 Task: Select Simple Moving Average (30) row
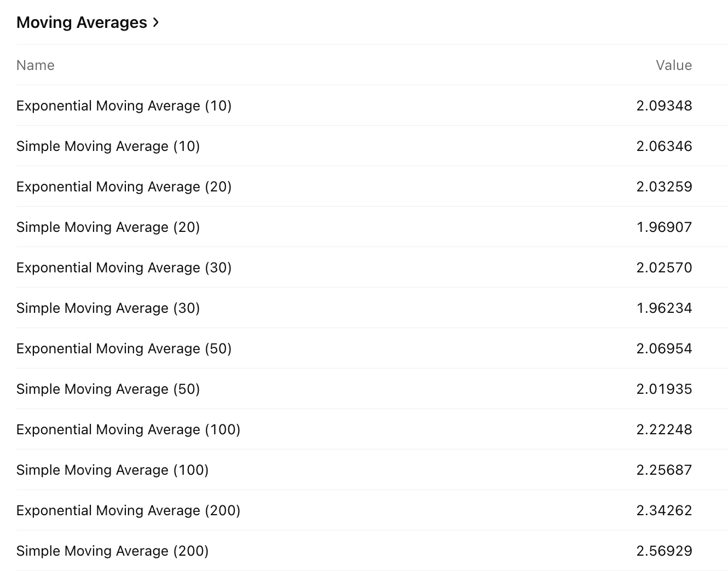pos(372,308)
